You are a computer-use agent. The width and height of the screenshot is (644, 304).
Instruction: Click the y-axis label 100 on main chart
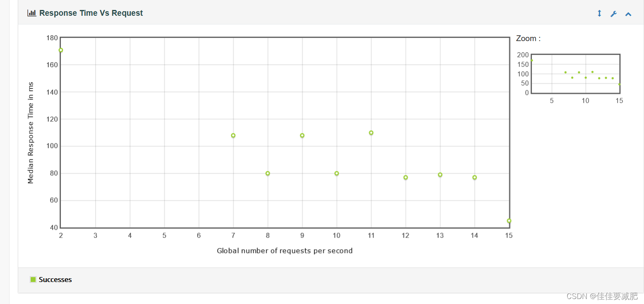coord(52,146)
